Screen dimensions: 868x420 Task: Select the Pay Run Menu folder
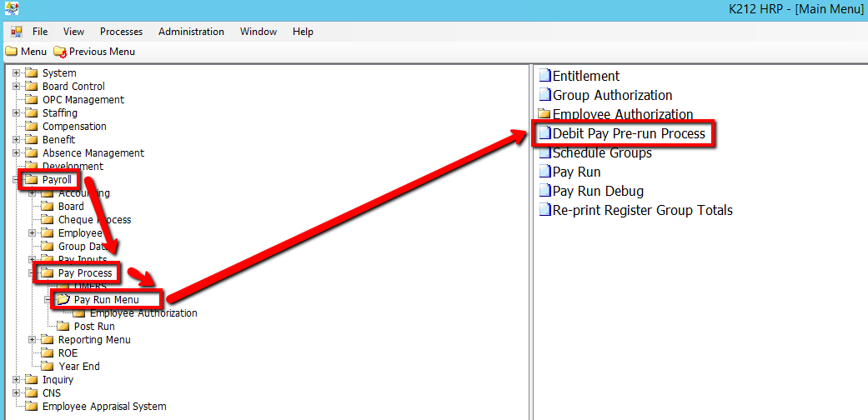[106, 300]
